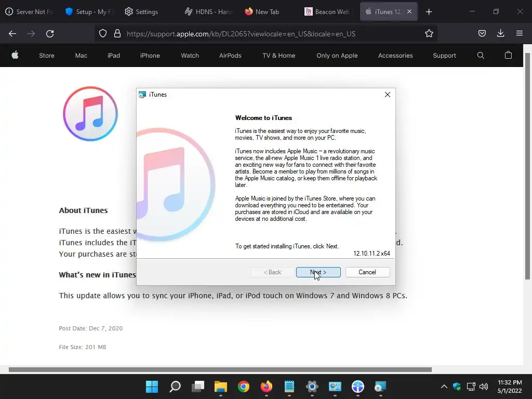Viewport: 532px width, 399px height.
Task: Open Google Chrome from the taskbar
Action: 244,387
